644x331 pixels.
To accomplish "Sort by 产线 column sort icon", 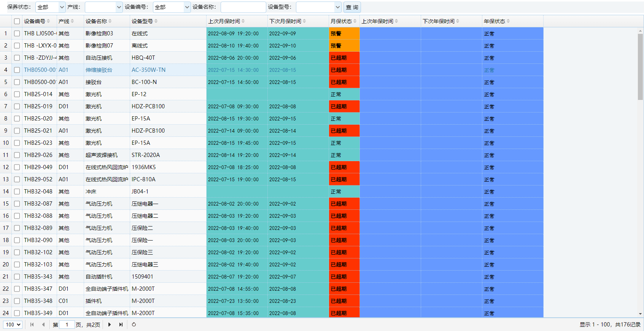I will [x=72, y=21].
